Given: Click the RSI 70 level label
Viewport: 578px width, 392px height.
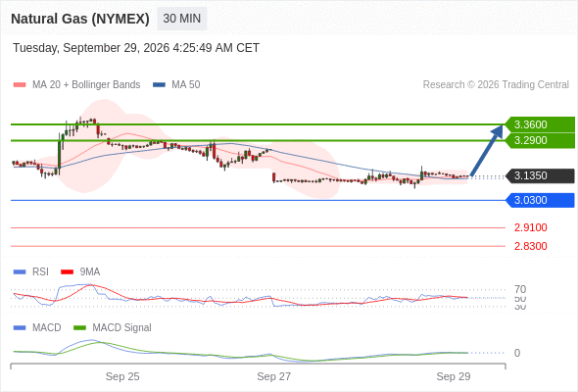Looking at the screenshot, I should (520, 289).
